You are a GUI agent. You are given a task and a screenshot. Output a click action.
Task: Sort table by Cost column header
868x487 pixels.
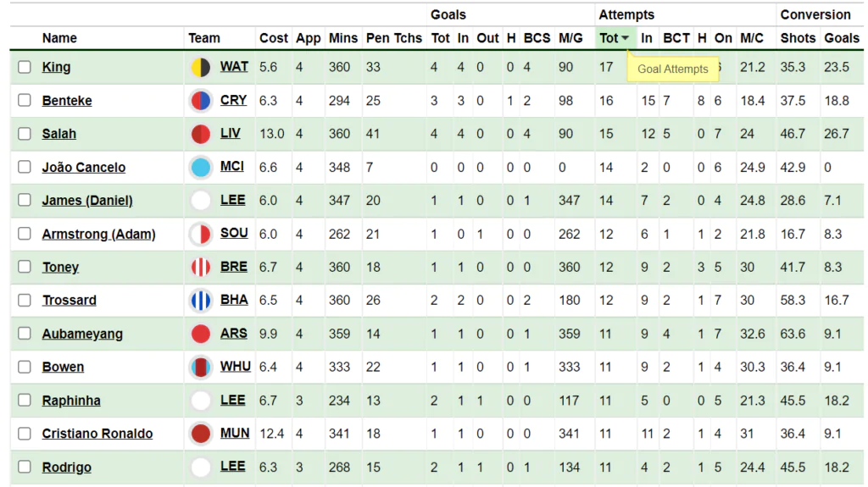pyautogui.click(x=274, y=38)
